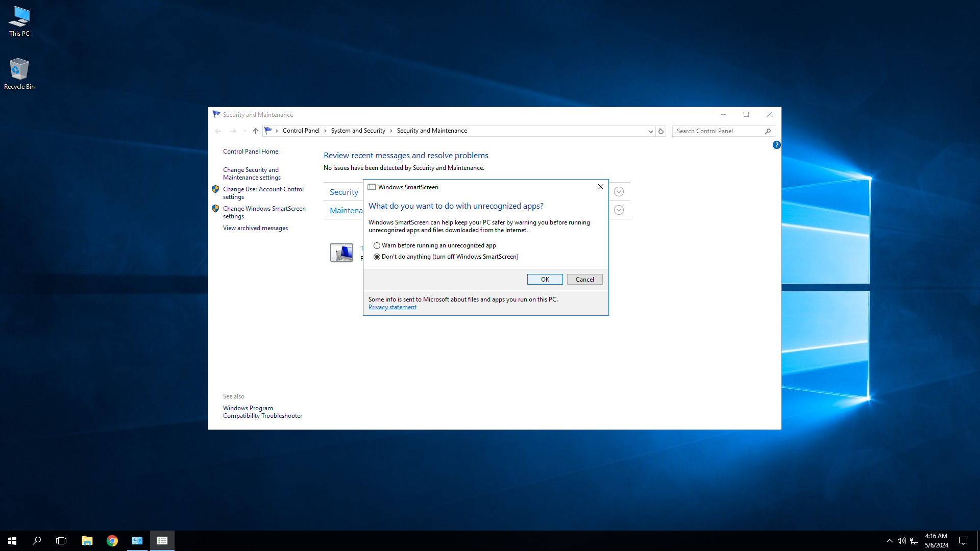Minimize the Security and Maintenance window
This screenshot has width=980, height=551.
point(723,114)
